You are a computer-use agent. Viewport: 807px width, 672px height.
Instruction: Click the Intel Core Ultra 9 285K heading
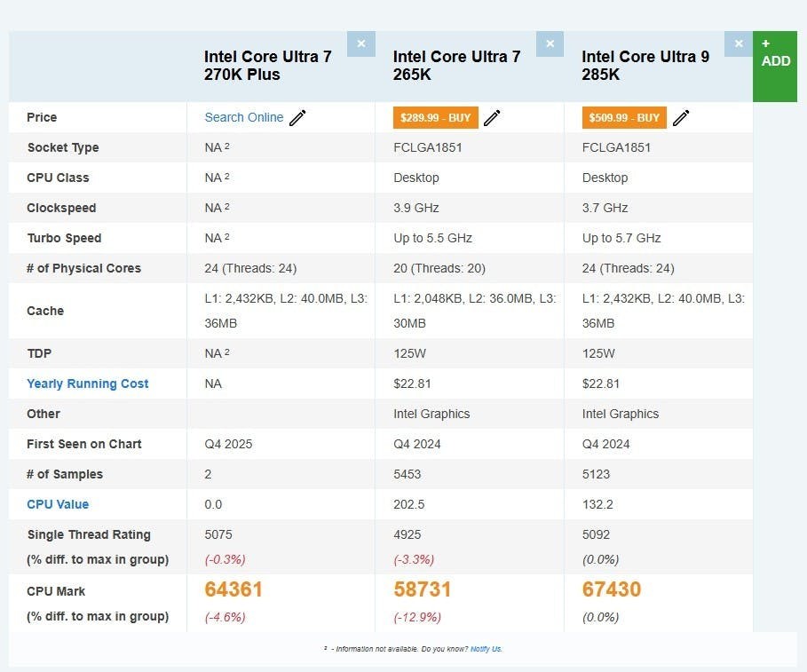645,66
